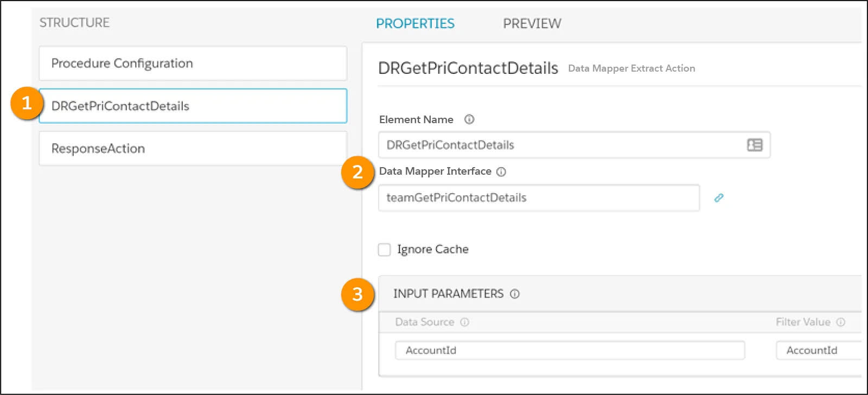Click the Element Name input field
Viewport: 868px width, 395px height.
point(574,145)
